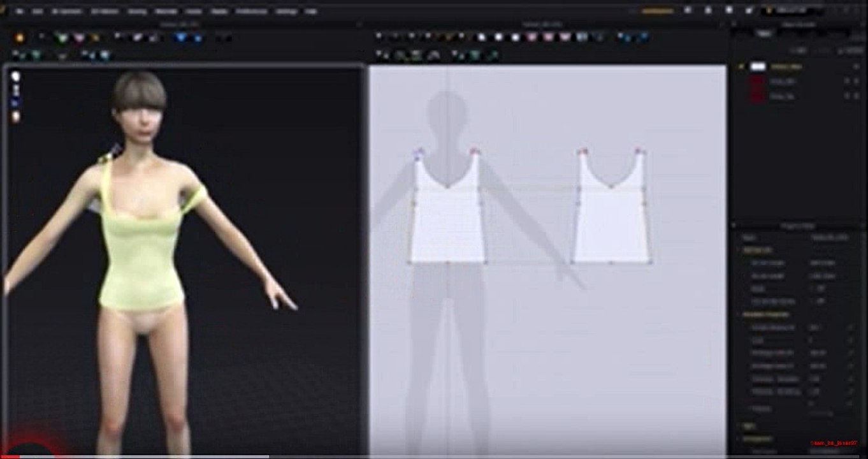Open the 2D Pattern menu
The width and height of the screenshot is (868, 459).
(x=105, y=11)
